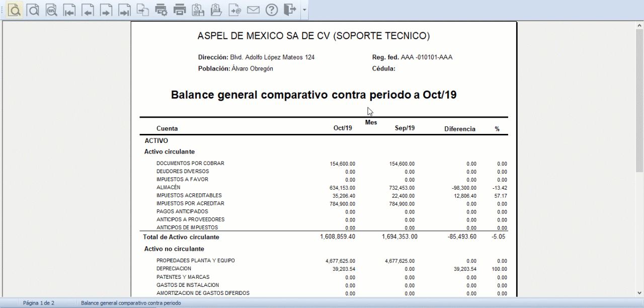Go to the previous page

(88, 10)
